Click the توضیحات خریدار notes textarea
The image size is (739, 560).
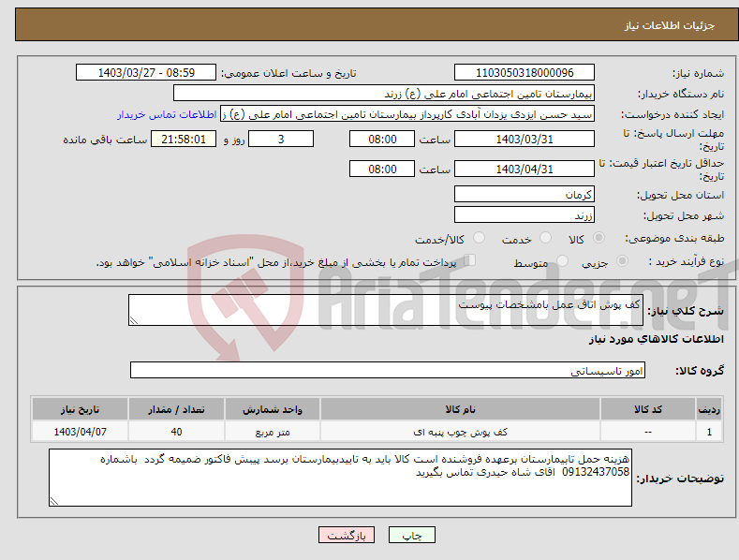coord(340,478)
